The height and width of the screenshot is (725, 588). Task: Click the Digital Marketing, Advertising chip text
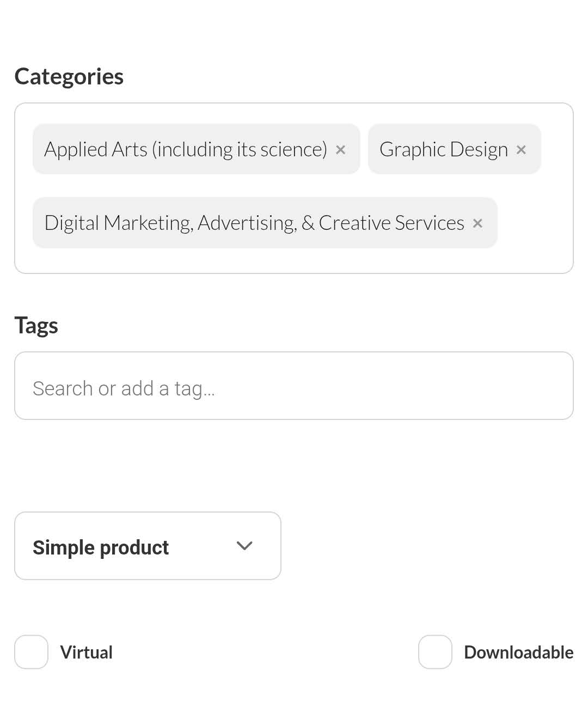[x=254, y=223]
